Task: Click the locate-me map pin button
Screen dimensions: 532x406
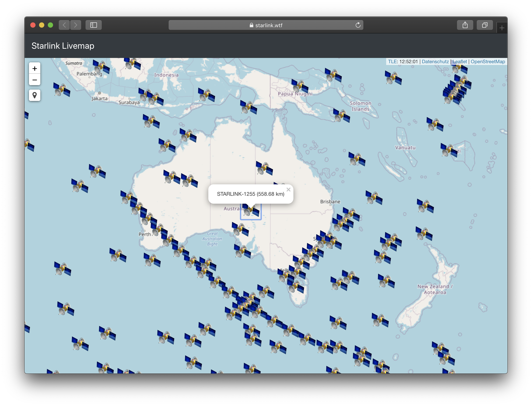Action: pos(34,95)
